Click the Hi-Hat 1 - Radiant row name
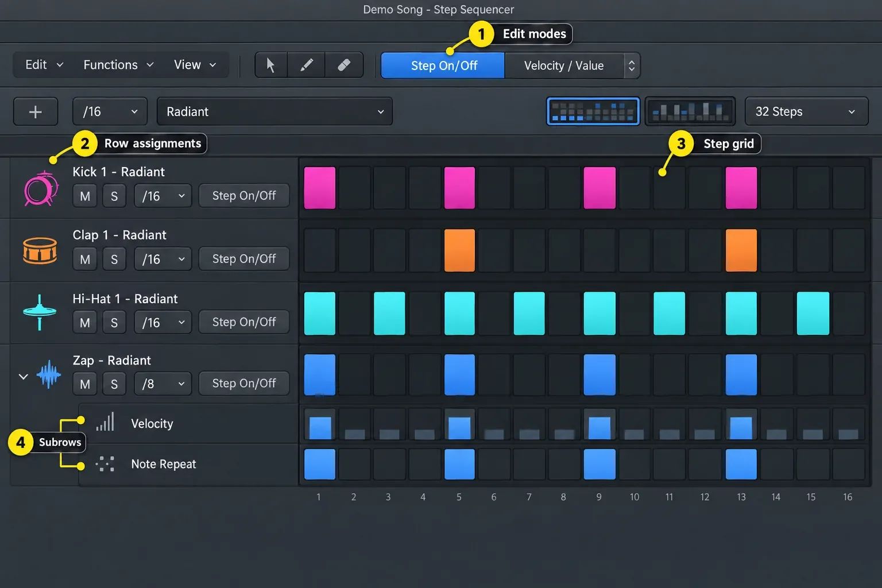This screenshot has height=588, width=882. pos(125,299)
